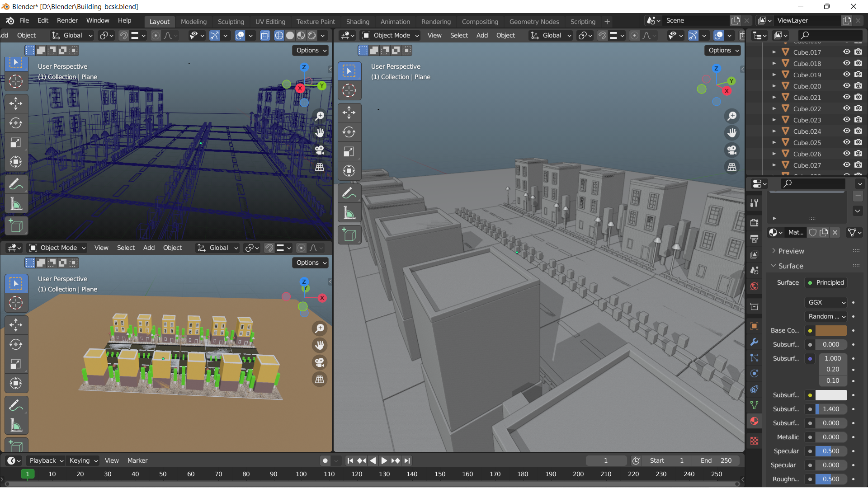868x488 pixels.
Task: Hide Cube.020 in the viewport via its eye icon
Action: (x=846, y=86)
